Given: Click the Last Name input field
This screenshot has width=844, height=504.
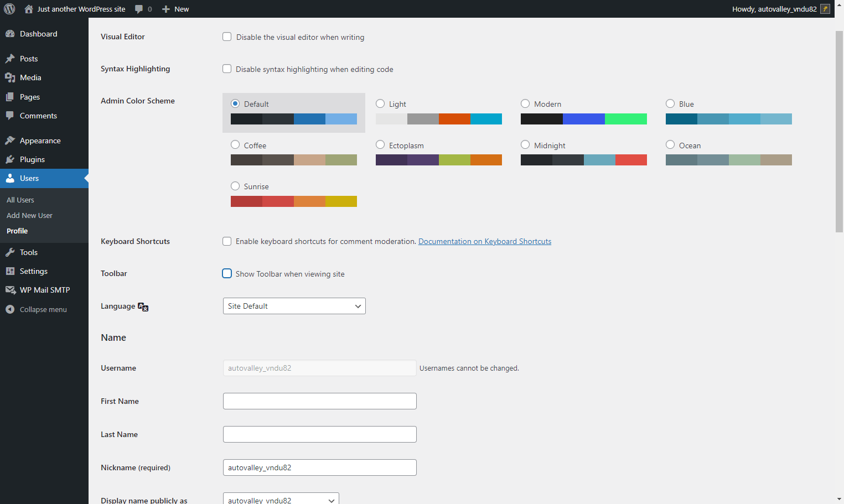Looking at the screenshot, I should click(320, 434).
